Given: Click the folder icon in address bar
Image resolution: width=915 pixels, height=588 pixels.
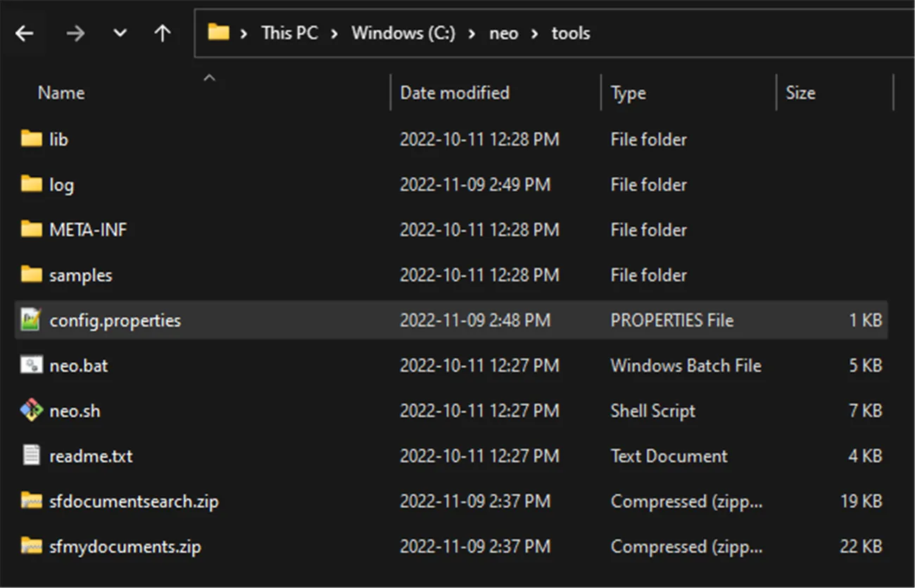Looking at the screenshot, I should pos(219,32).
